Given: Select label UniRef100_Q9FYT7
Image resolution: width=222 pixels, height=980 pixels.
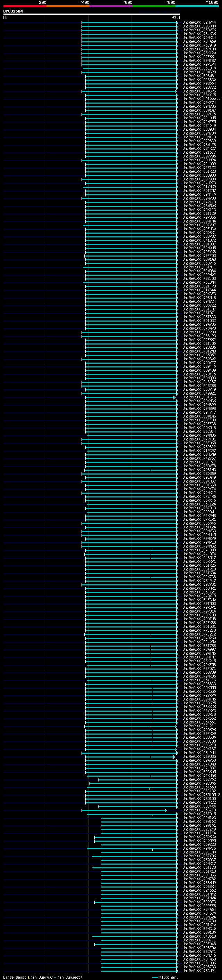Looking at the screenshot, I should pos(199,412).
